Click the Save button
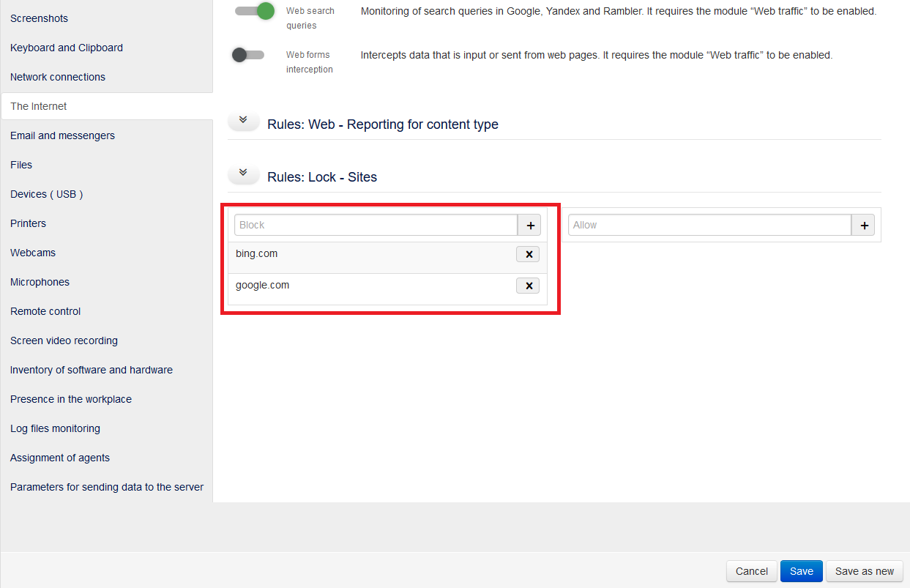The width and height of the screenshot is (910, 588). coord(801,570)
